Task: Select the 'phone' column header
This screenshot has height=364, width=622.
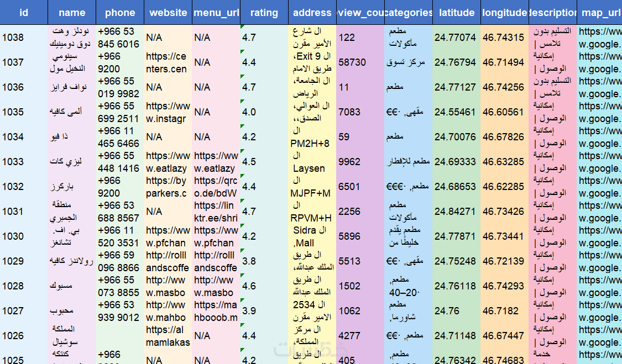Action: tap(120, 12)
